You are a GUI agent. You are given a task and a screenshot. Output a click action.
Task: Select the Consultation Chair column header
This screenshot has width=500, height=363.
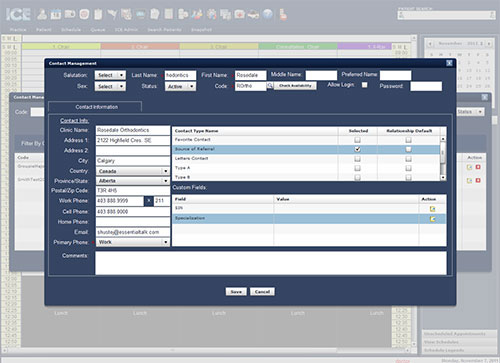point(298,47)
